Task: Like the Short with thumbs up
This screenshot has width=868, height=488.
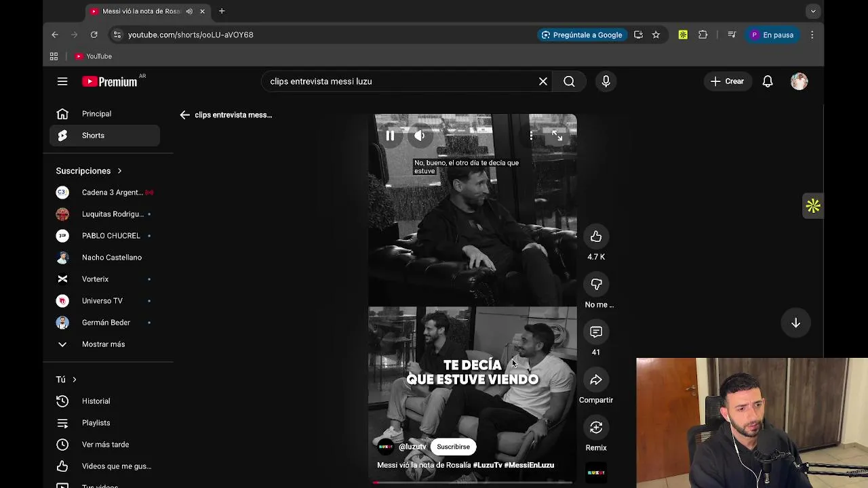Action: pos(596,237)
